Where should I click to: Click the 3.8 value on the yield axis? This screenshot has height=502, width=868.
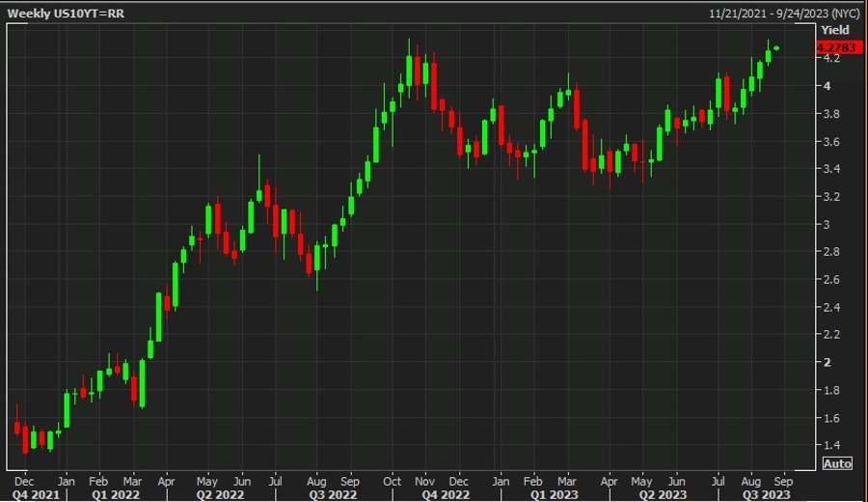pos(831,114)
